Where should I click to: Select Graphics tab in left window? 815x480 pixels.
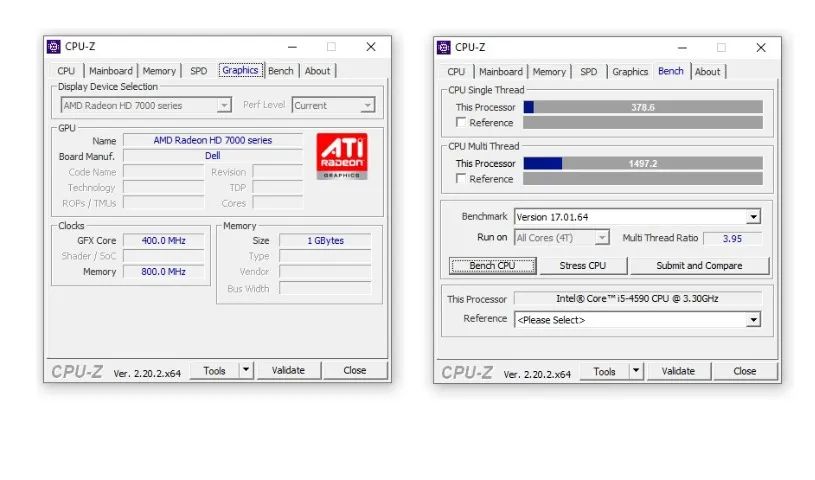[240, 70]
